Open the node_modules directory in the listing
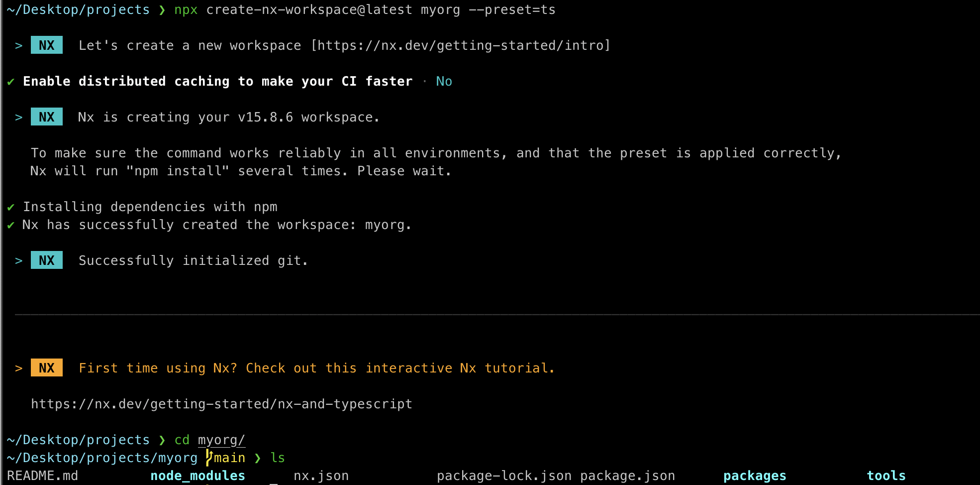980x485 pixels. (197, 476)
